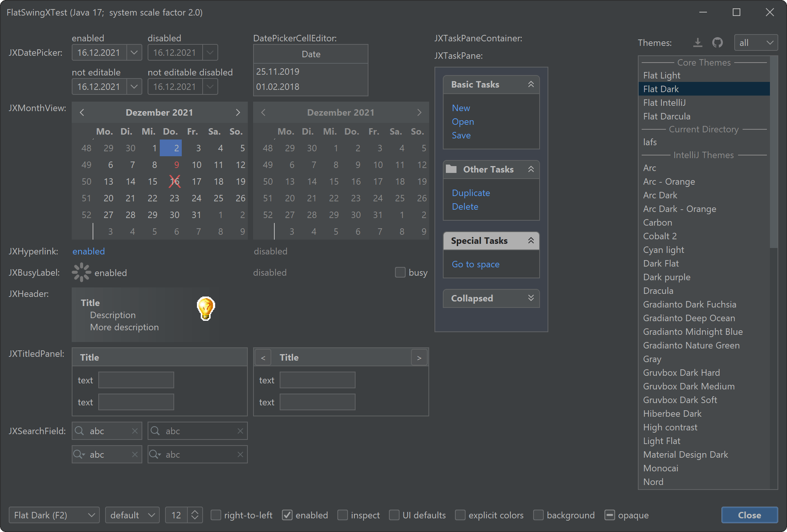Clear the first abc search field

coord(135,431)
